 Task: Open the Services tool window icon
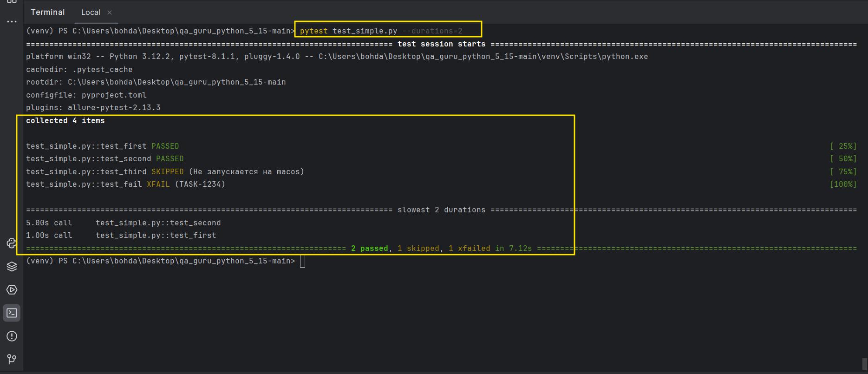[12, 290]
